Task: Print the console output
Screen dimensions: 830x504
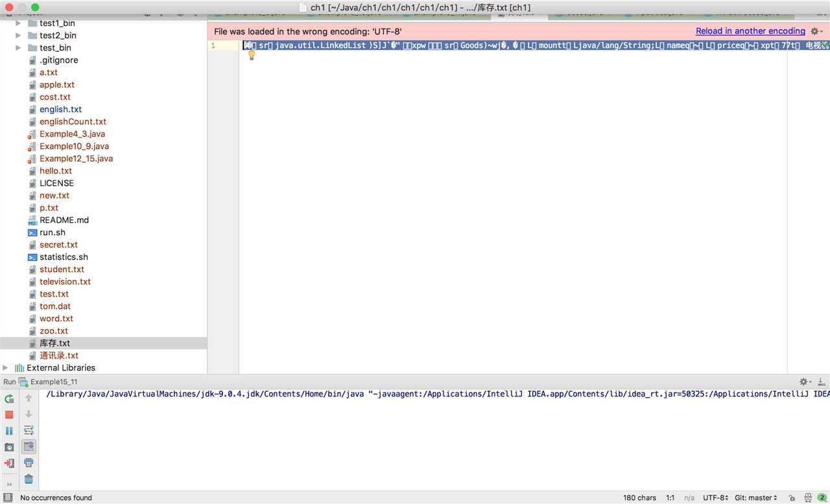Action: tap(29, 463)
